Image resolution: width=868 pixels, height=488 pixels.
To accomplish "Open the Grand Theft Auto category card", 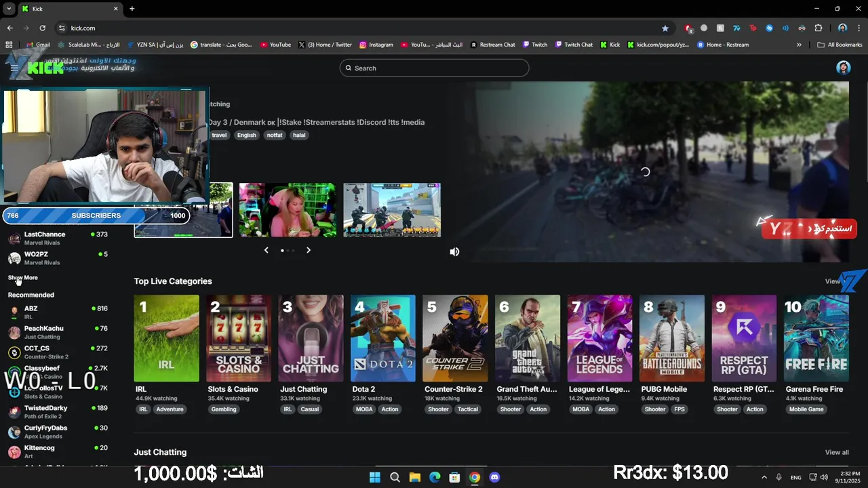I will click(528, 338).
